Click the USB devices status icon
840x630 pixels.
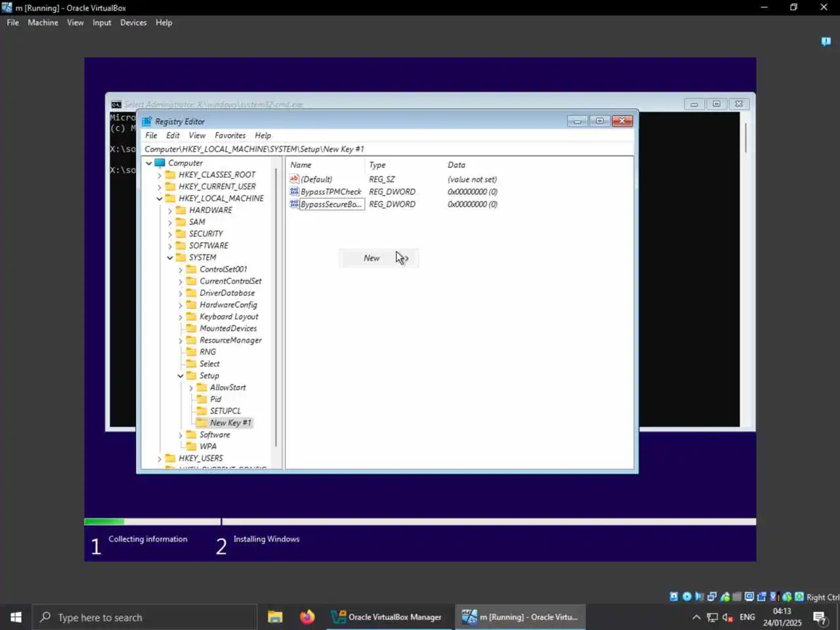click(x=725, y=597)
